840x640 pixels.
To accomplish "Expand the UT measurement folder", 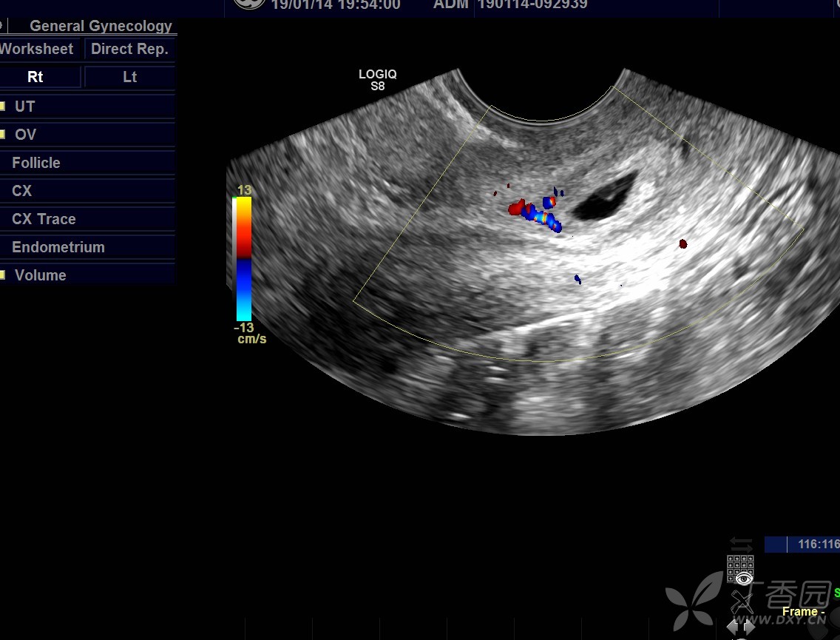I will [24, 107].
